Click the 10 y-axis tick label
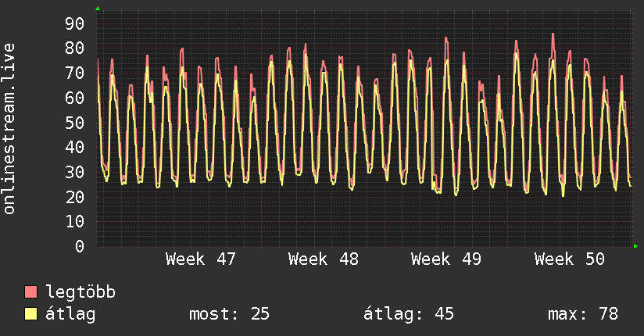 pyautogui.click(x=75, y=221)
